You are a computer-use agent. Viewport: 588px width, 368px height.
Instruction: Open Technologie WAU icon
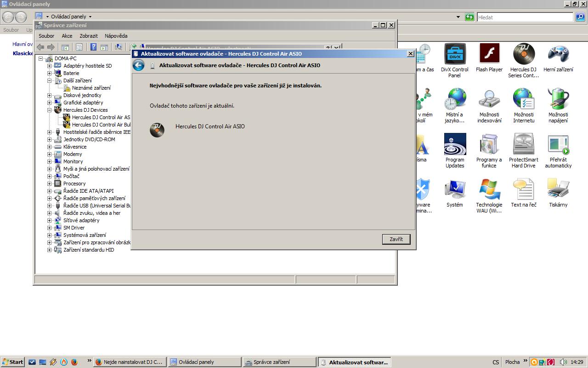pyautogui.click(x=489, y=196)
